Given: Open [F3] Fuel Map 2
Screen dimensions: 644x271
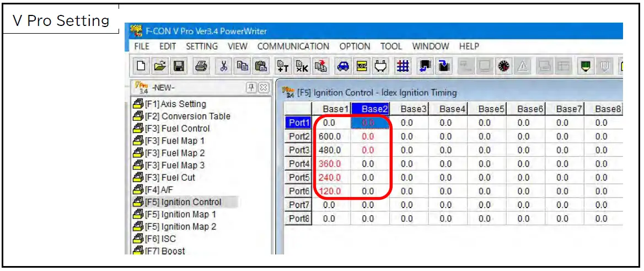Looking at the screenshot, I should click(x=169, y=153).
